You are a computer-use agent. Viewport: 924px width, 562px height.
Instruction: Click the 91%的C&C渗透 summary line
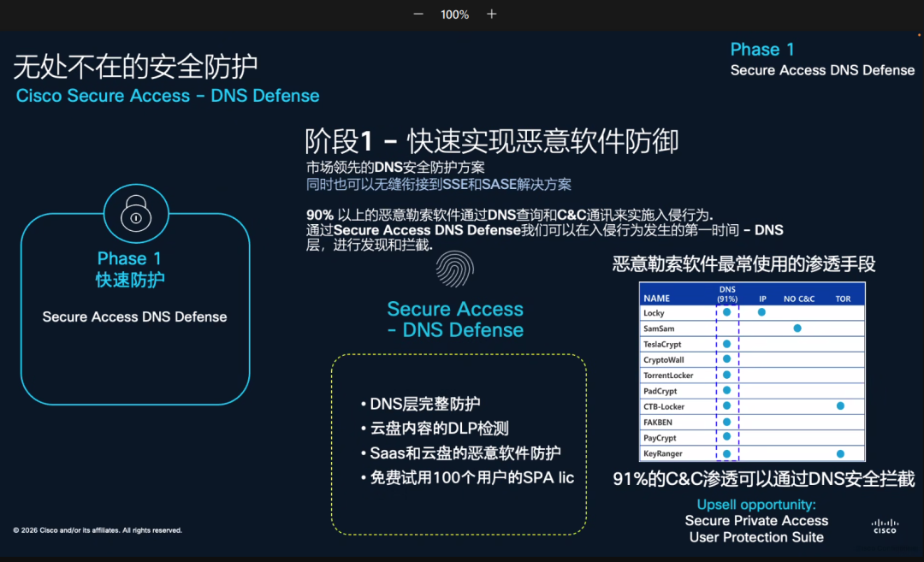click(764, 479)
